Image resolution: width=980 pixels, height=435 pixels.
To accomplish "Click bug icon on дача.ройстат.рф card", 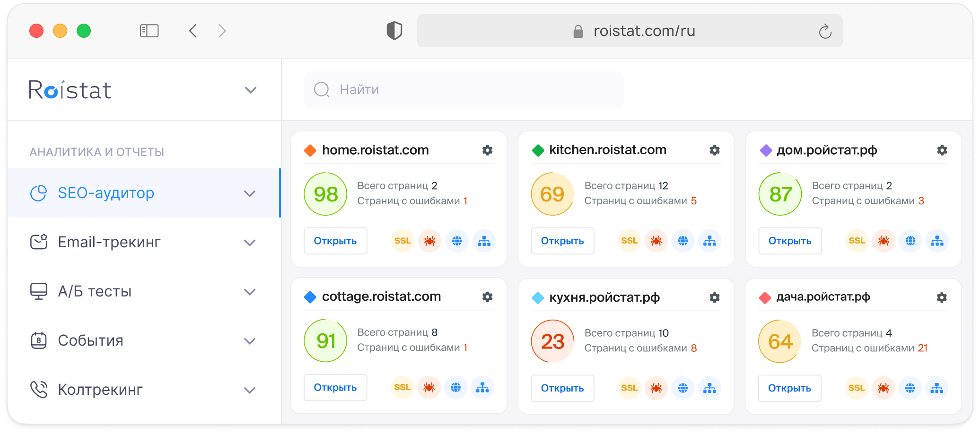I will (883, 389).
